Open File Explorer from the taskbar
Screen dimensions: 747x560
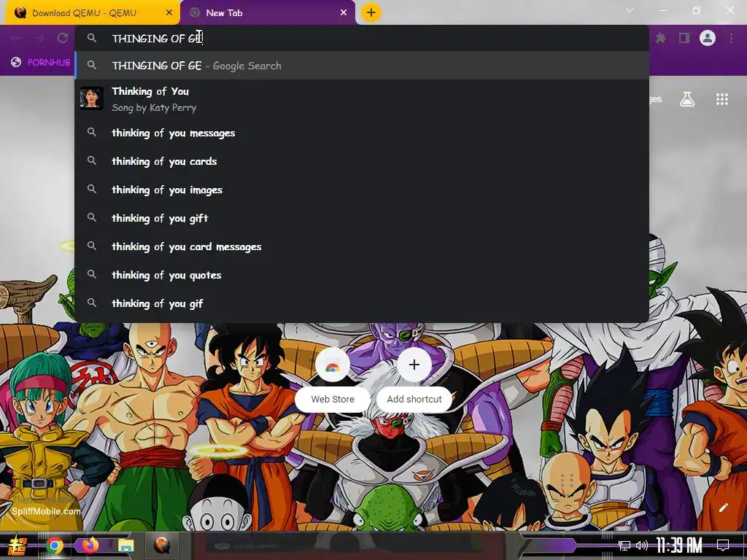[x=126, y=545]
